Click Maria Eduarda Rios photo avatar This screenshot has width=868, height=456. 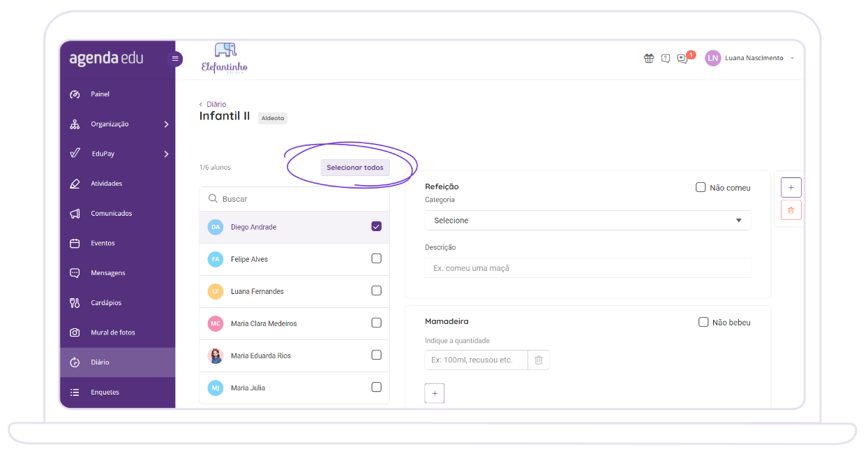[x=216, y=355]
